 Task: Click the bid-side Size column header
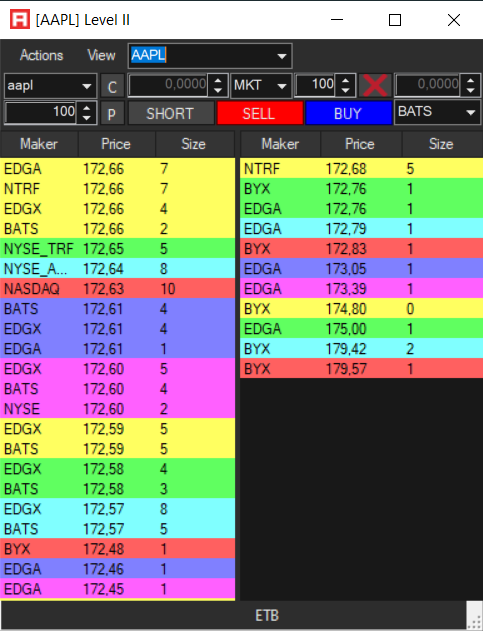(194, 144)
